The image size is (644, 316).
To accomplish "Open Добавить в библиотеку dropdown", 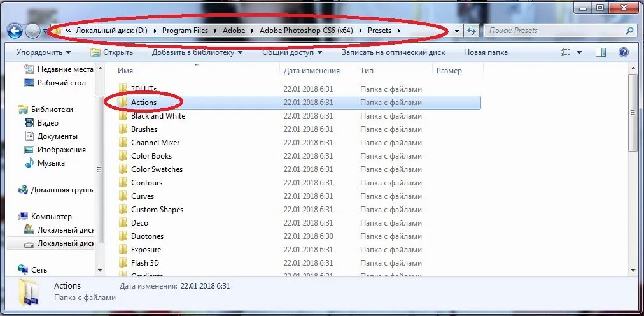I will (197, 52).
